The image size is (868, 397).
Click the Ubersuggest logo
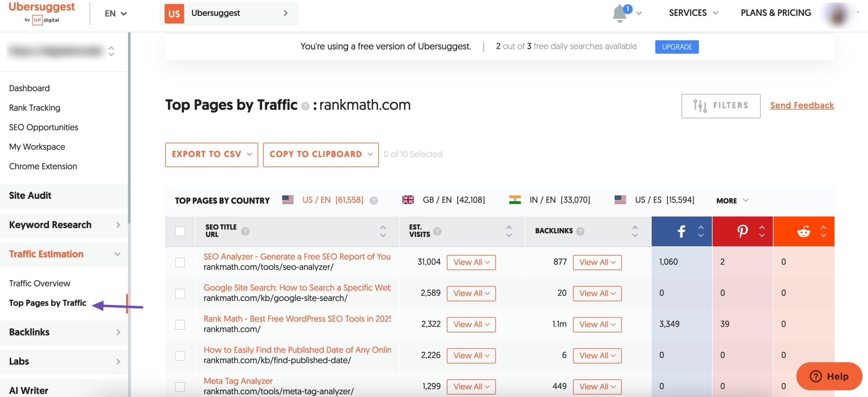click(42, 13)
